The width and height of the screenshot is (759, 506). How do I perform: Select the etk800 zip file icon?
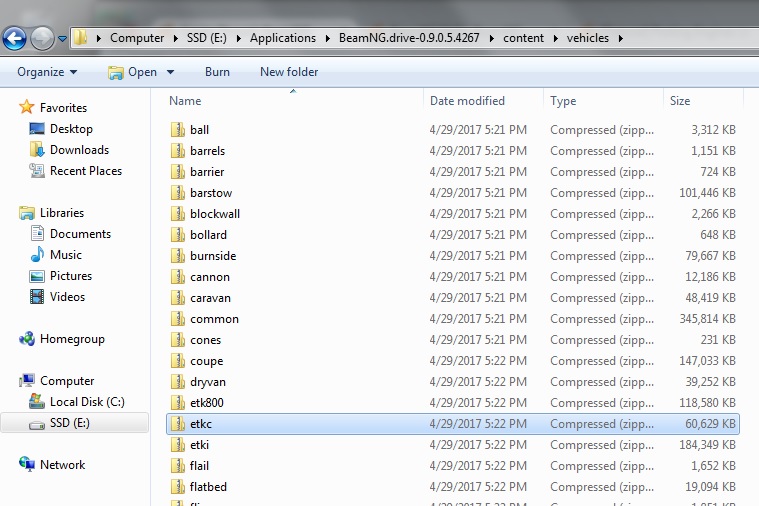(x=178, y=403)
